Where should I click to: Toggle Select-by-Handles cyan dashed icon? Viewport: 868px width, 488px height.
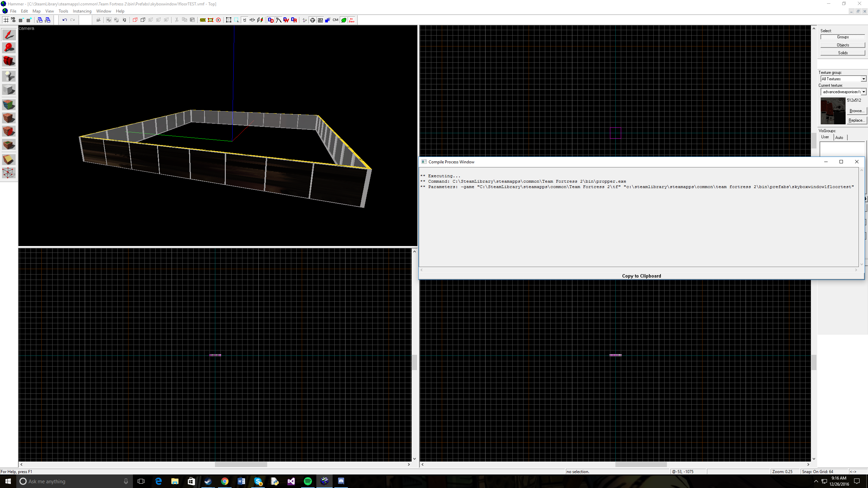pos(237,20)
